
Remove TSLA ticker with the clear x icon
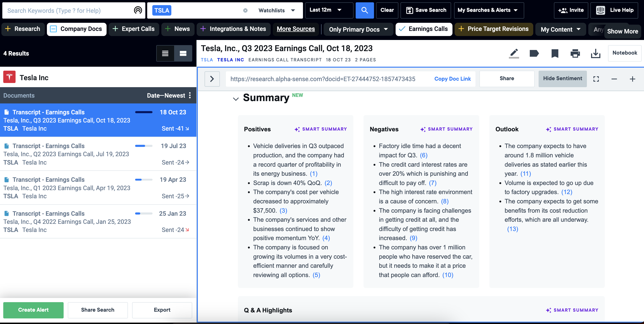point(245,10)
